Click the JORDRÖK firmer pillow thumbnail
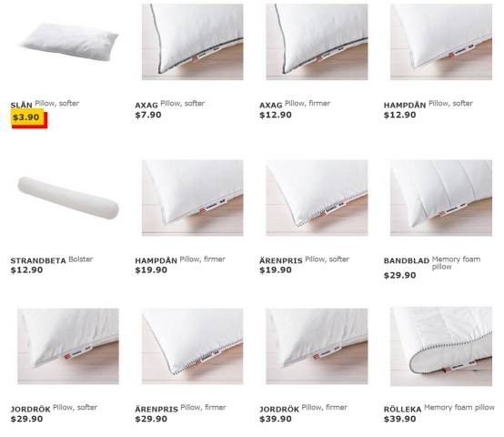 [317, 346]
